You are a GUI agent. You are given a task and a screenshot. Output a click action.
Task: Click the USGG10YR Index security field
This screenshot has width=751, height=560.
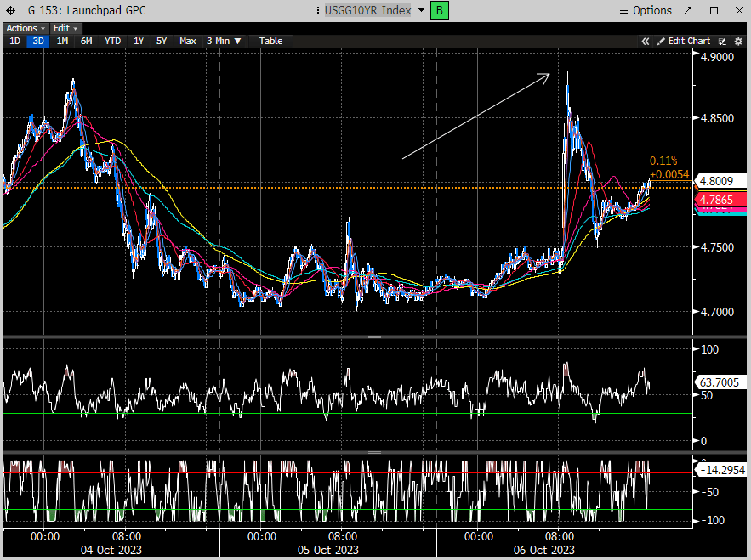coord(367,11)
